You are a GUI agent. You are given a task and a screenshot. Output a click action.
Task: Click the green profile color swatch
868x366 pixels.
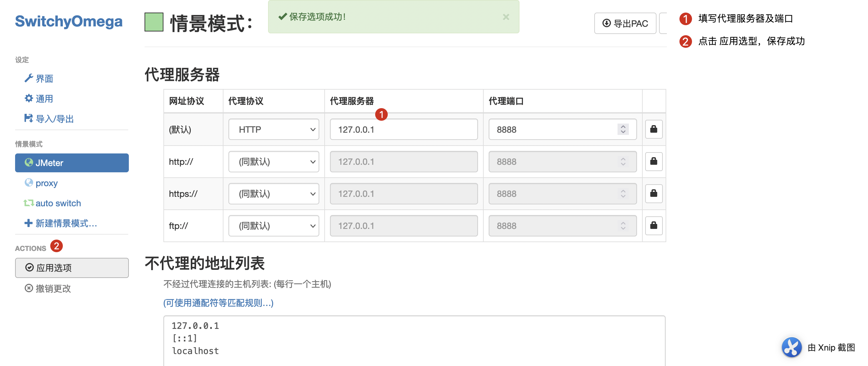pyautogui.click(x=154, y=22)
